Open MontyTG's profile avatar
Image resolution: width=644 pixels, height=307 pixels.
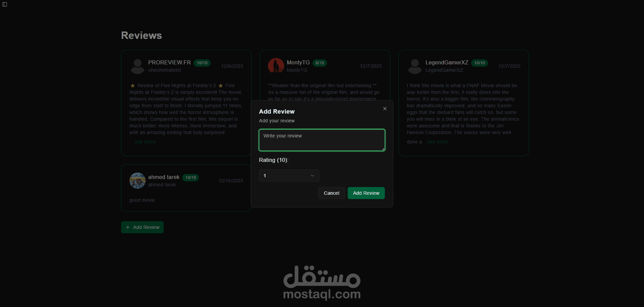[276, 66]
